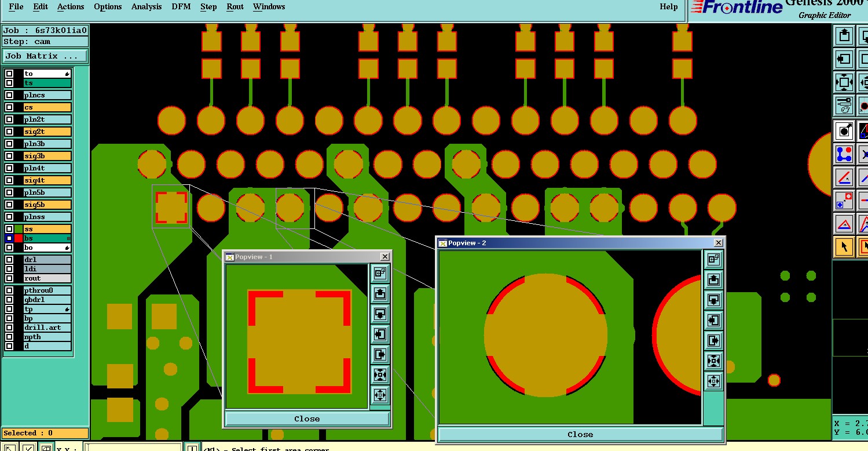Viewport: 868px width, 451px height.
Task: Pan down in Popview - 1
Action: tap(380, 314)
